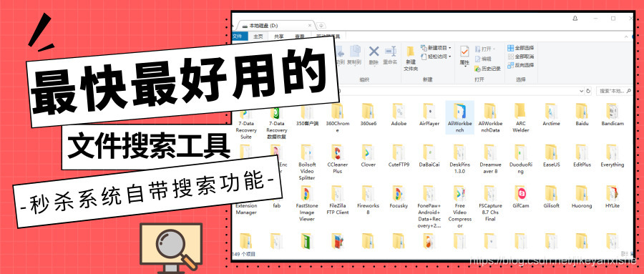Switch to the 主页 ribbon tab
644x274 pixels.
[258, 36]
